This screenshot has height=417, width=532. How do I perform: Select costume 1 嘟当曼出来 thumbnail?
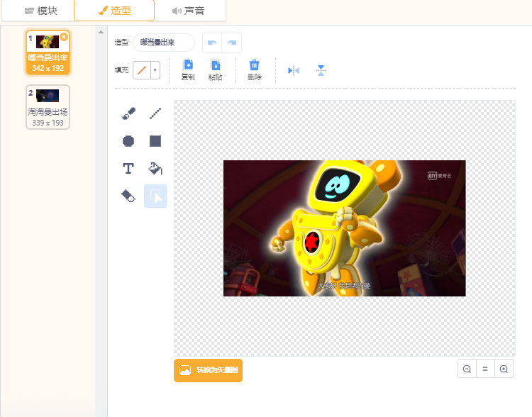[48, 52]
